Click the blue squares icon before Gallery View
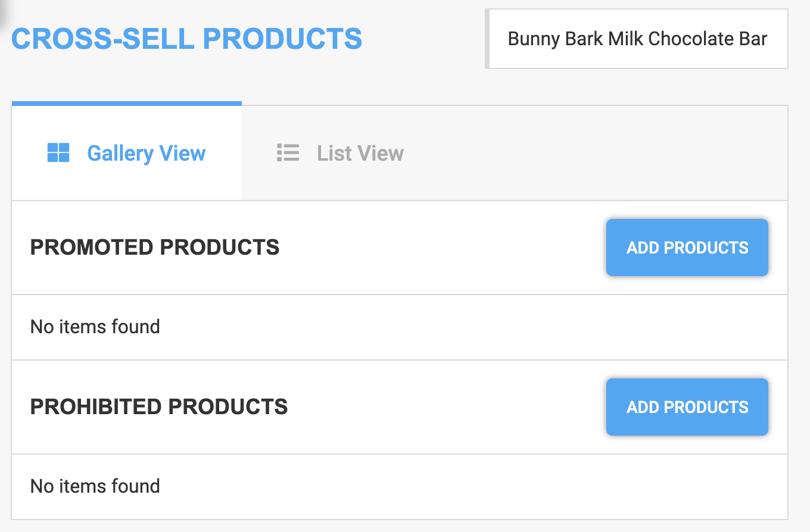Screen dimensions: 810x532 coord(58,152)
